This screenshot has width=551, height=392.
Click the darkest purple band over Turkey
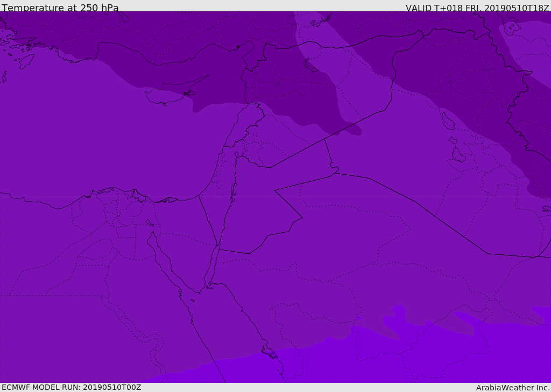(x=176, y=53)
